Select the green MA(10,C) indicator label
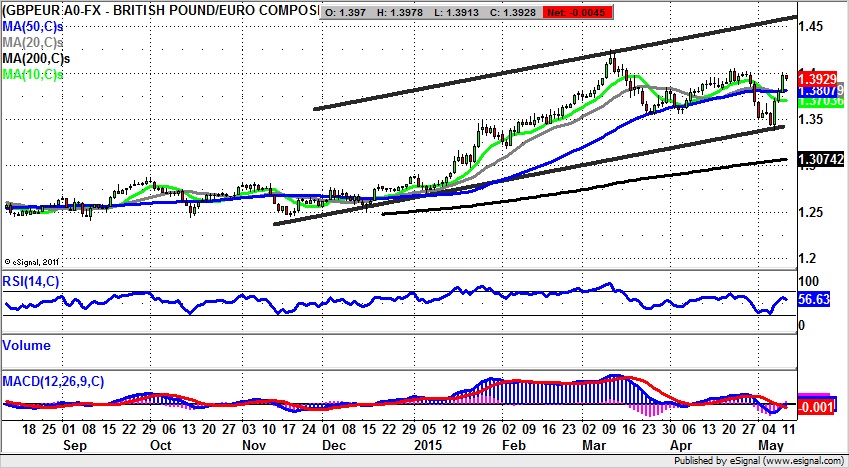Viewport: 849px width, 468px height. pyautogui.click(x=33, y=74)
